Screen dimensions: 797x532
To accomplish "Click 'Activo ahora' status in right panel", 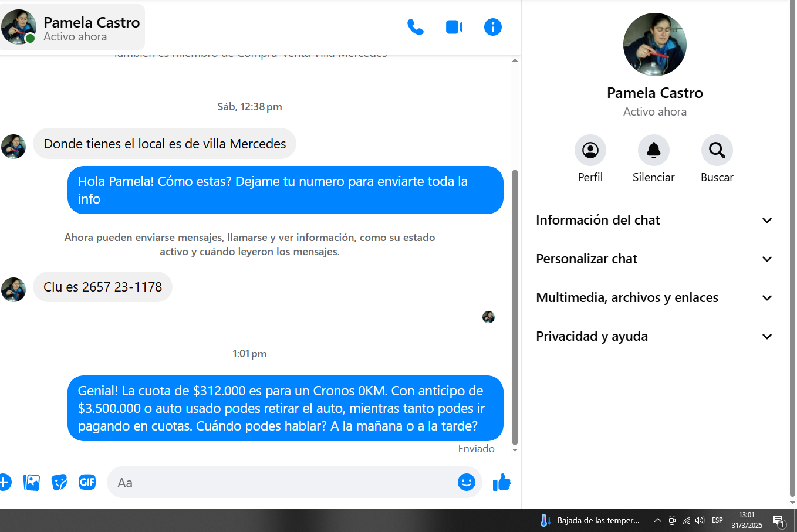I will pyautogui.click(x=655, y=111).
